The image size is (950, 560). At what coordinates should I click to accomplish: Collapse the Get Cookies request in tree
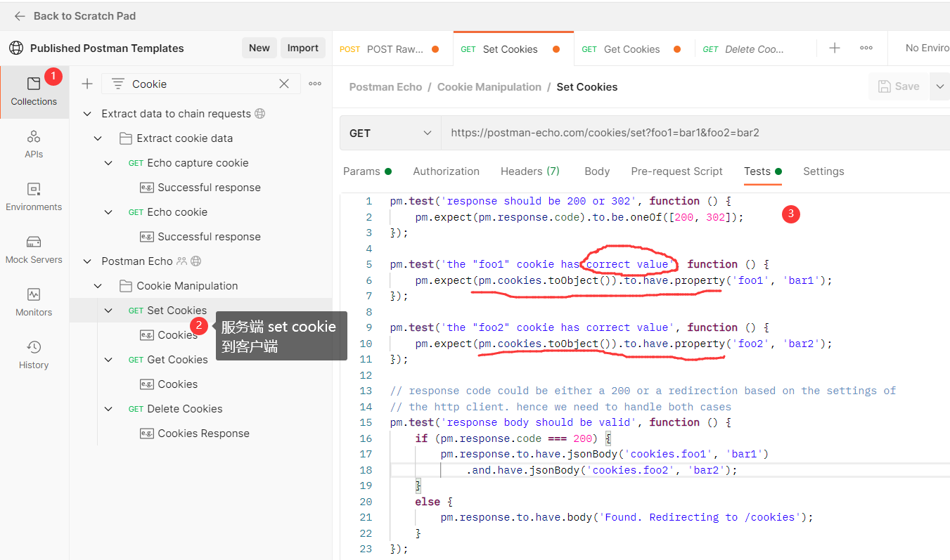point(108,360)
